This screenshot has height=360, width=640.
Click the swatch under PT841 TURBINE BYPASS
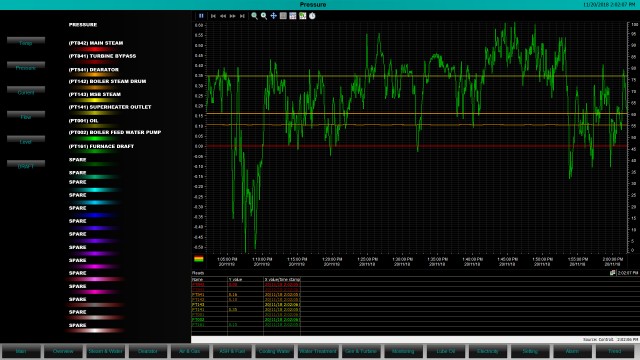(94, 62)
